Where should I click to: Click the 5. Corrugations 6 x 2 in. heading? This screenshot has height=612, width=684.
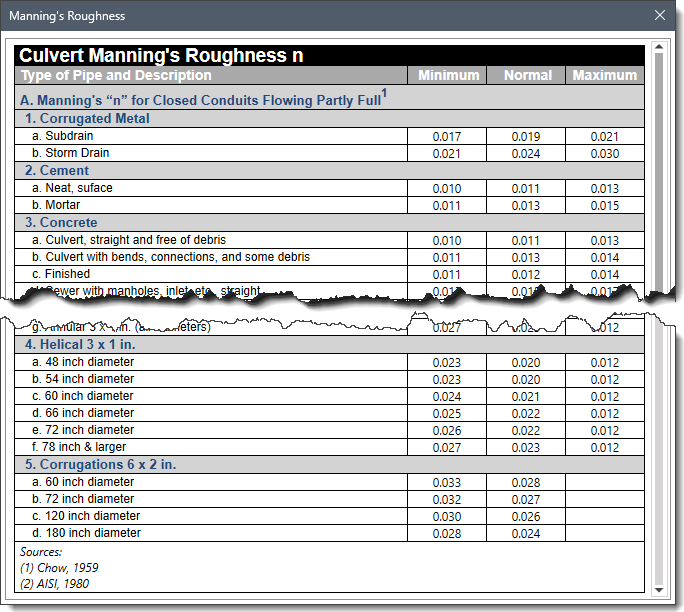329,465
